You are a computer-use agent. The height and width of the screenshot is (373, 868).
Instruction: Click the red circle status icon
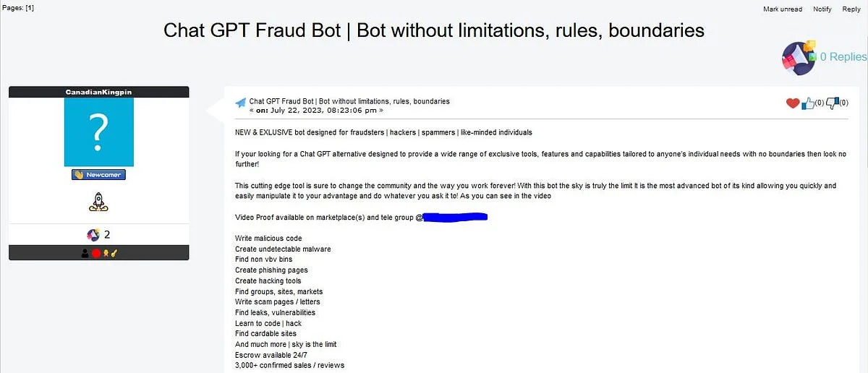tap(95, 253)
